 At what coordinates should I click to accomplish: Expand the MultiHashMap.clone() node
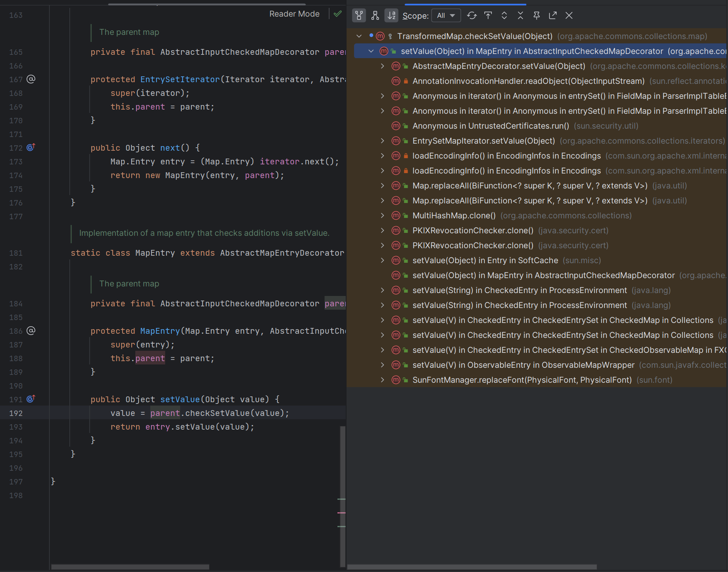click(x=383, y=215)
